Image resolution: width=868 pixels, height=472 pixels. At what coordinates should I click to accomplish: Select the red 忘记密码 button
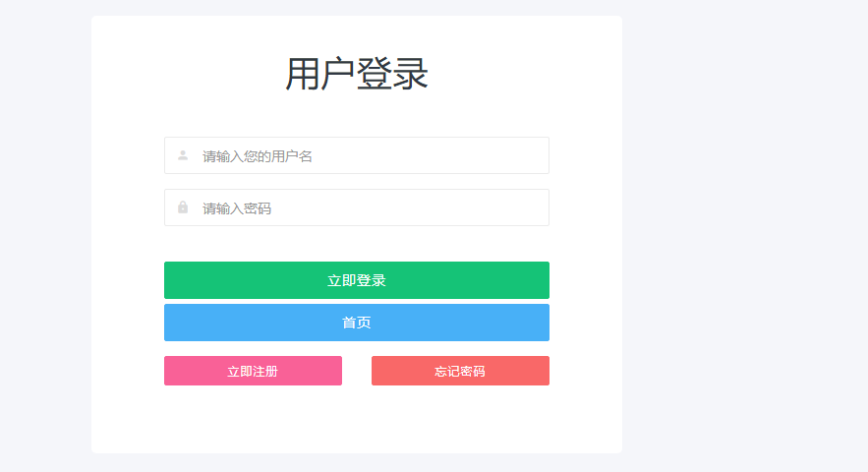(x=460, y=371)
